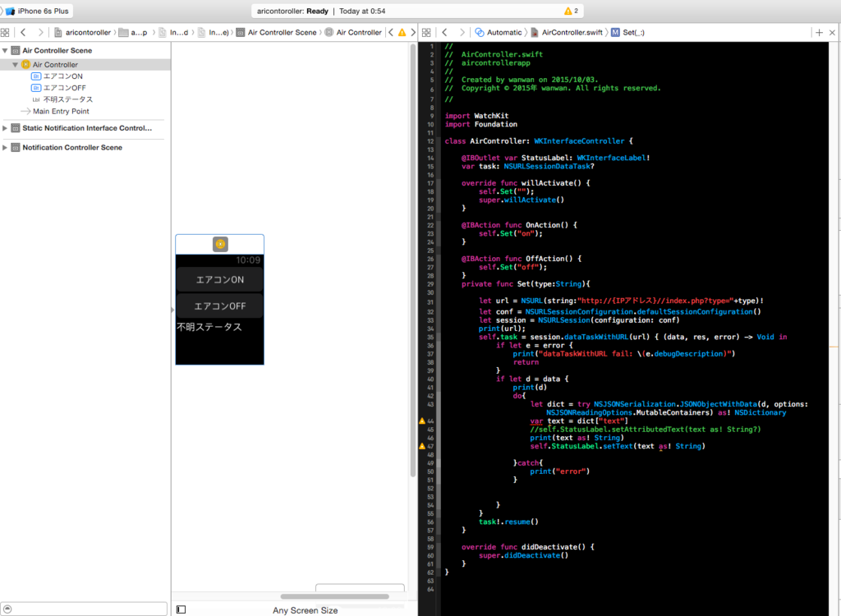Click the outline filter field
The height and width of the screenshot is (616, 841).
point(85,609)
